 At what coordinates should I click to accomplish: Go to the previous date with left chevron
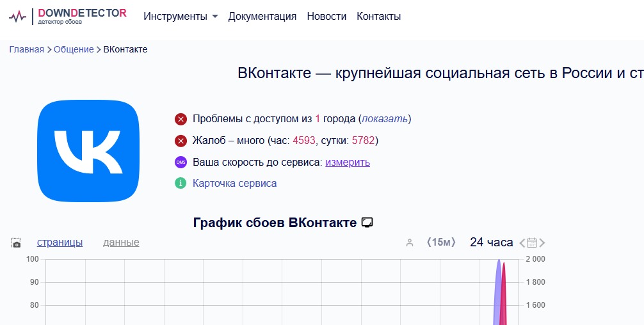[522, 243]
